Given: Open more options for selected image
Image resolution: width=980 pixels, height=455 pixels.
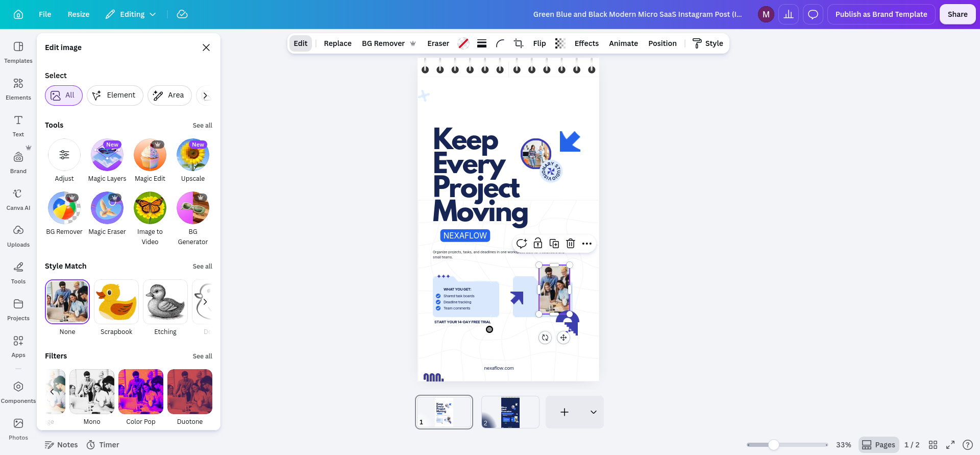Looking at the screenshot, I should [x=587, y=244].
